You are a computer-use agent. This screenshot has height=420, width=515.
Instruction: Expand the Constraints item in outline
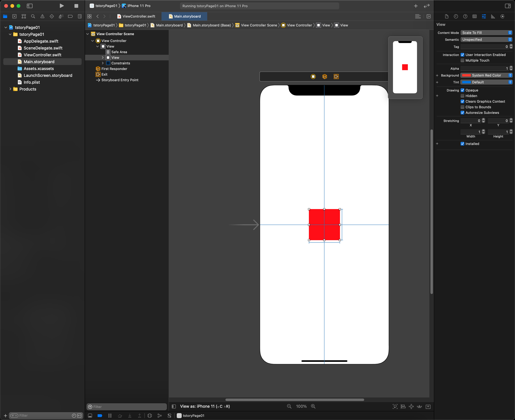click(103, 63)
